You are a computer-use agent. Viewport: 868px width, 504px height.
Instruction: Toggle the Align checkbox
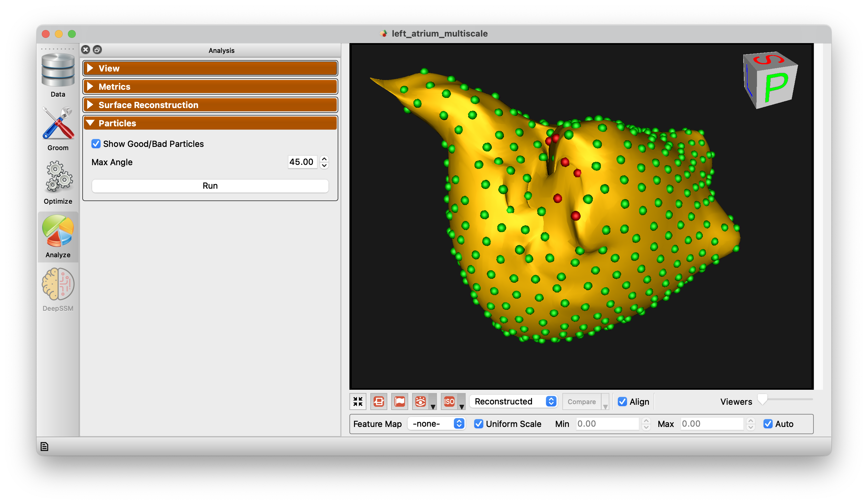click(x=622, y=402)
